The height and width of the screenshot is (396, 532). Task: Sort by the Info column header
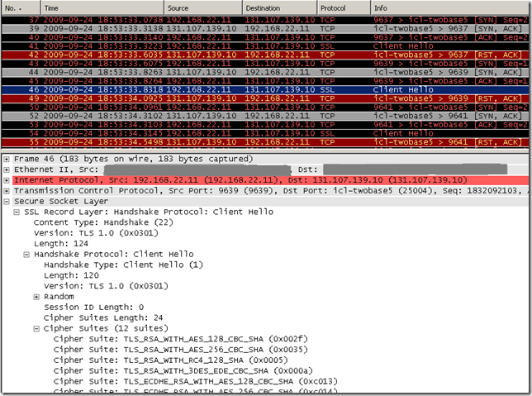[x=450, y=8]
